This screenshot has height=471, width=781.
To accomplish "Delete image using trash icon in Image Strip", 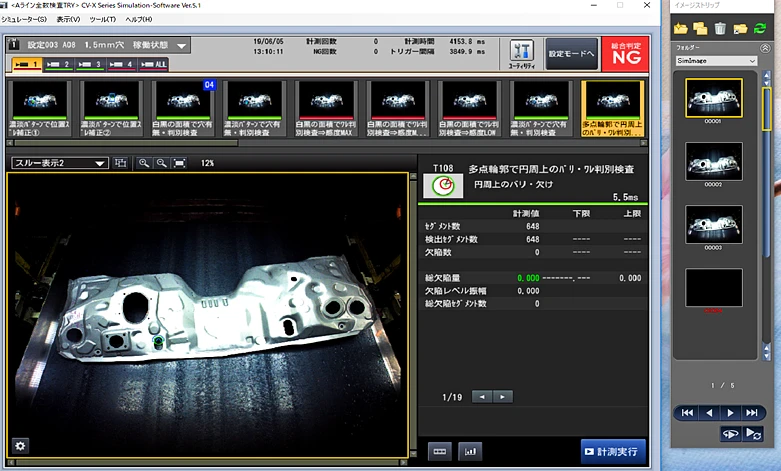I will point(720,28).
